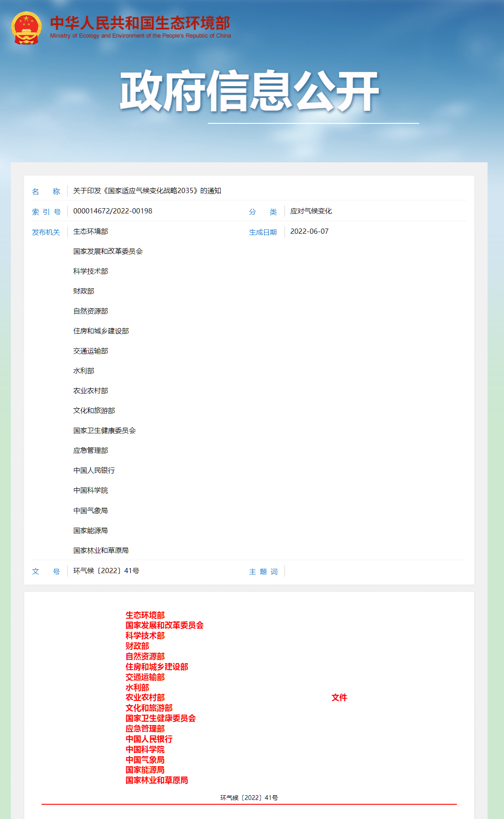Click the document number in the 文号 row
The height and width of the screenshot is (819, 504).
106,571
